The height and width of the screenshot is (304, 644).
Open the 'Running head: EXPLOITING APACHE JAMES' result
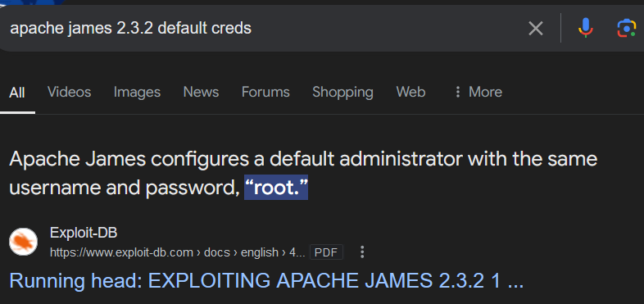(266, 280)
